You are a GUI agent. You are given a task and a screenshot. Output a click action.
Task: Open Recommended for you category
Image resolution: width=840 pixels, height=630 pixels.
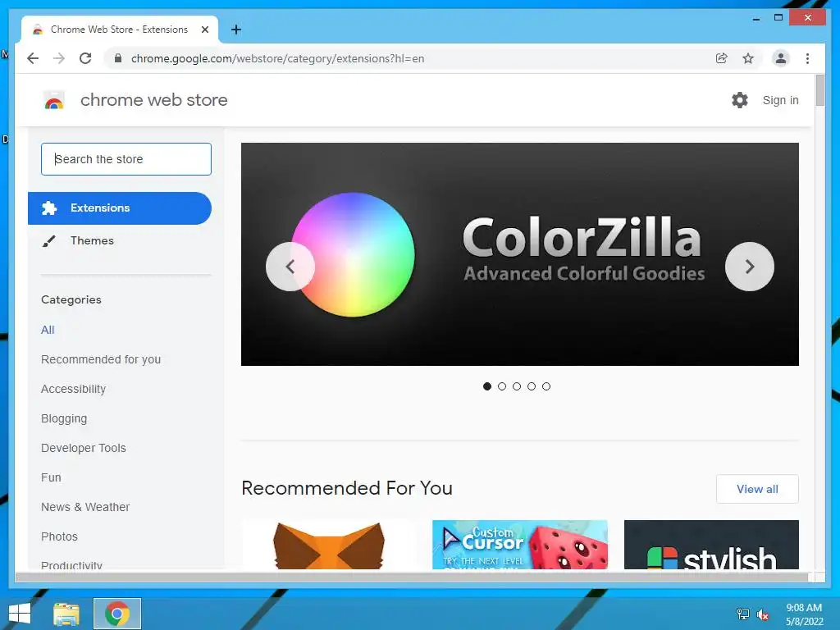[x=101, y=359]
